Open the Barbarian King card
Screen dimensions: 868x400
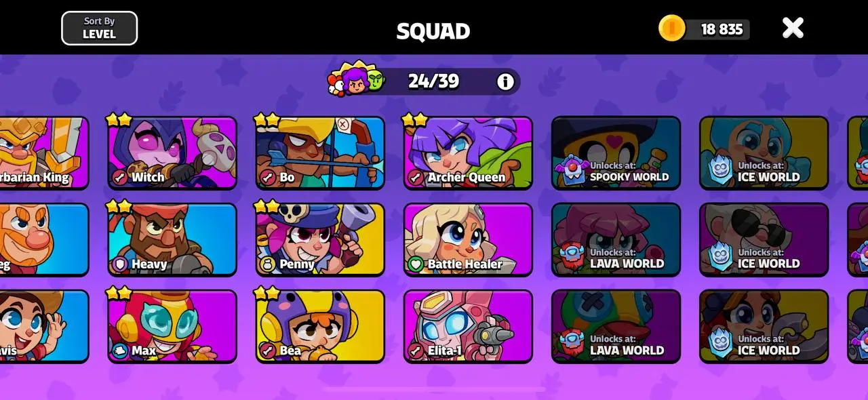point(44,153)
